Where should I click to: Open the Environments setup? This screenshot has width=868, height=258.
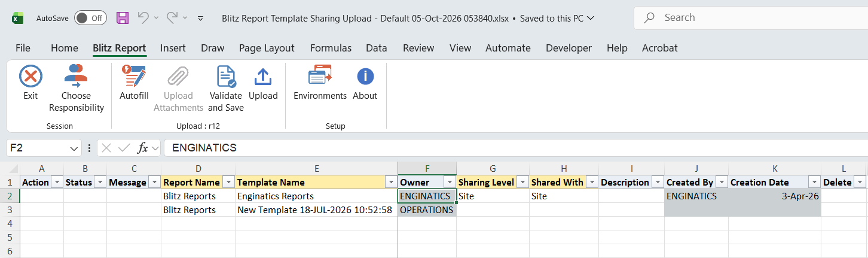[320, 83]
